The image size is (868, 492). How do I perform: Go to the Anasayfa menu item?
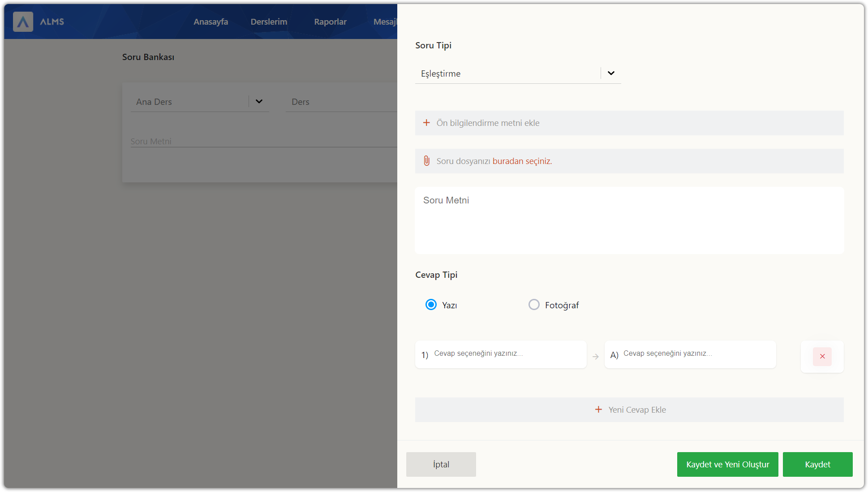211,22
